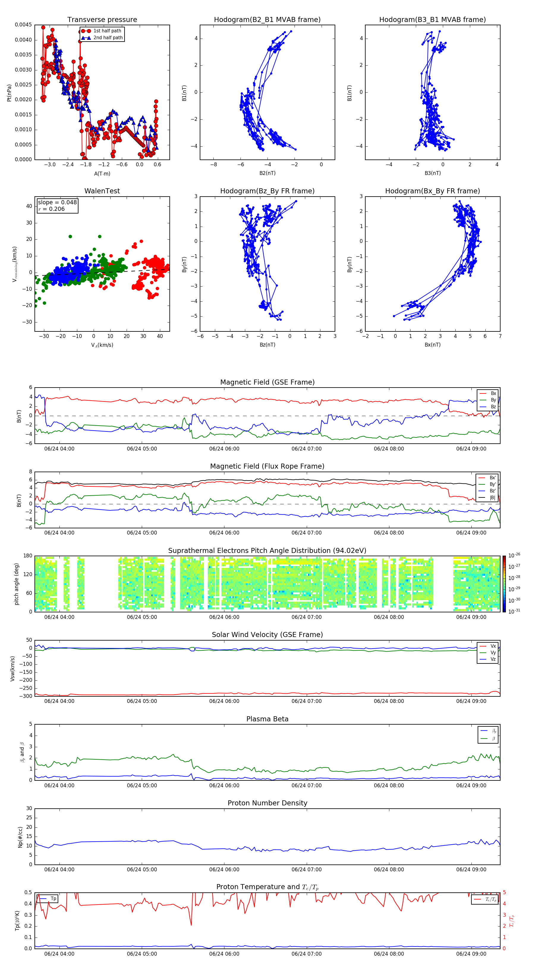The width and height of the screenshot is (535, 980).
Task: Click the 'Magnetic Field (Flux Rope Frame)' title
Action: (x=267, y=467)
